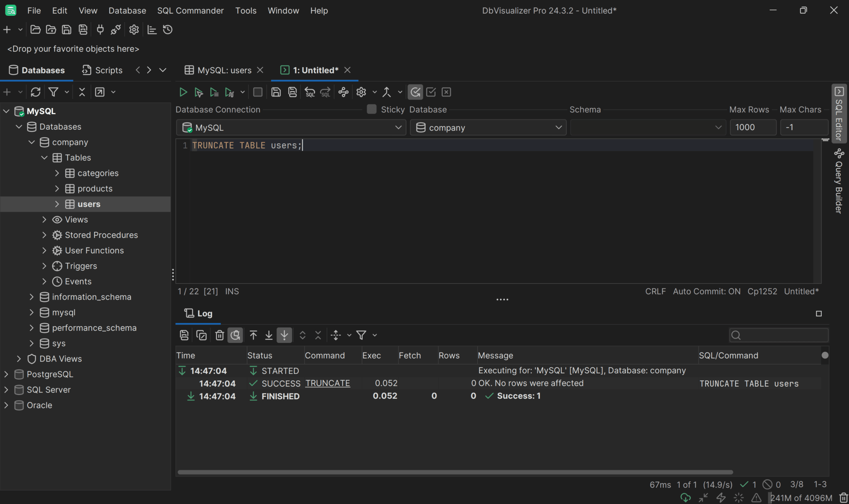Toggle the auto-clear log icon next to trash
849x504 pixels.
tap(235, 335)
